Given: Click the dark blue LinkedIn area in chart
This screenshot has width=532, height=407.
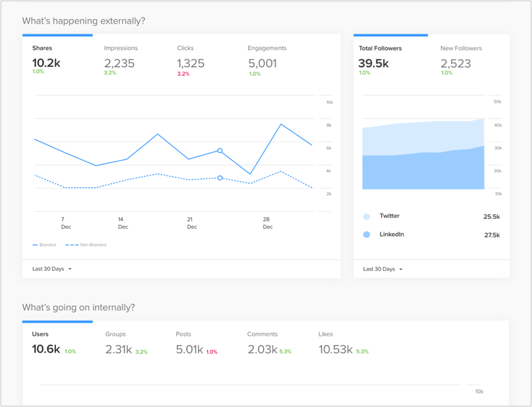Looking at the screenshot, I should tap(421, 172).
